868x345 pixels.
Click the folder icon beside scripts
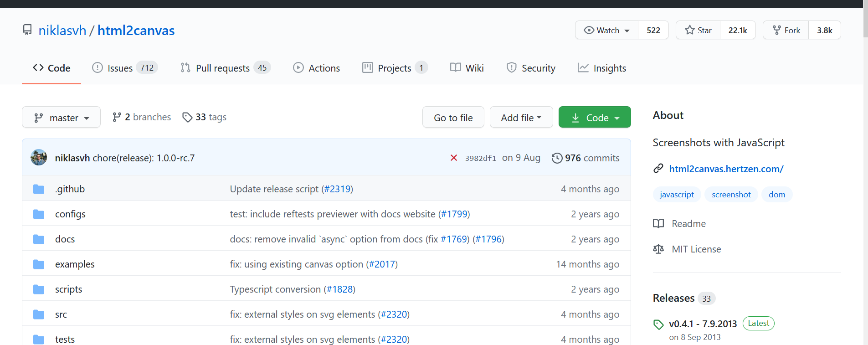point(39,289)
